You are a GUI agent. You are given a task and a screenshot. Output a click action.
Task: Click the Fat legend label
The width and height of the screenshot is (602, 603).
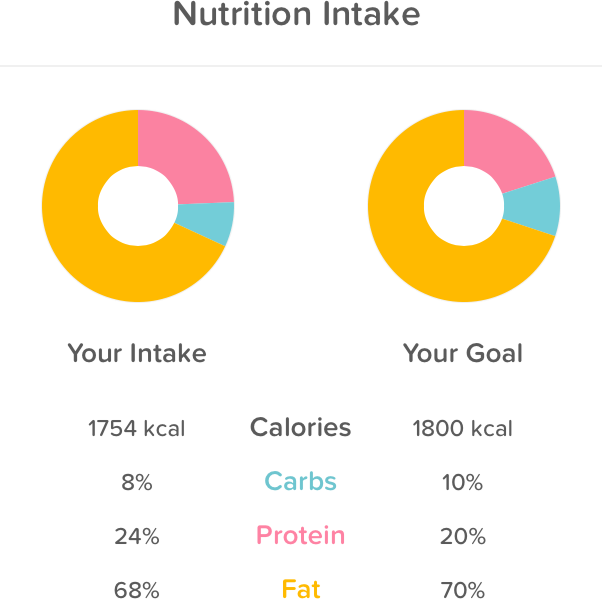[x=300, y=589]
